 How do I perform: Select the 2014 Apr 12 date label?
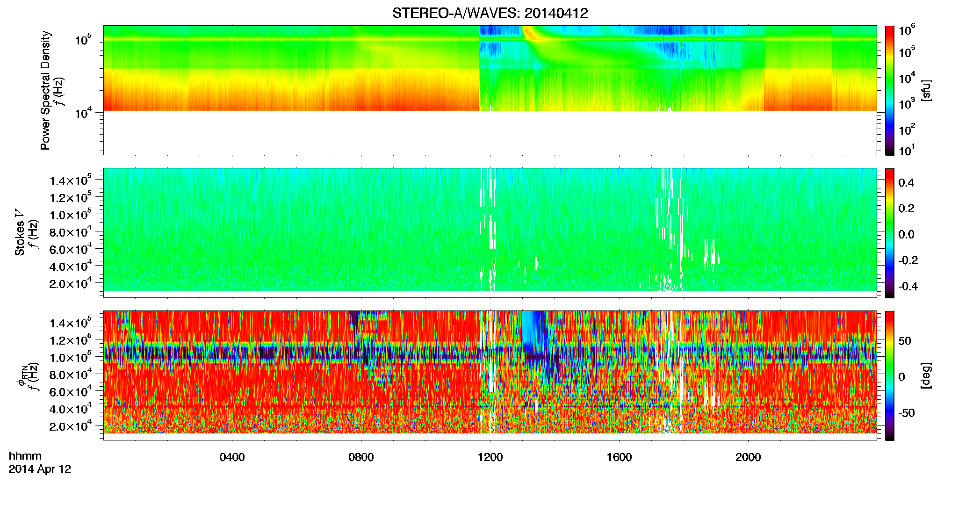pyautogui.click(x=40, y=469)
